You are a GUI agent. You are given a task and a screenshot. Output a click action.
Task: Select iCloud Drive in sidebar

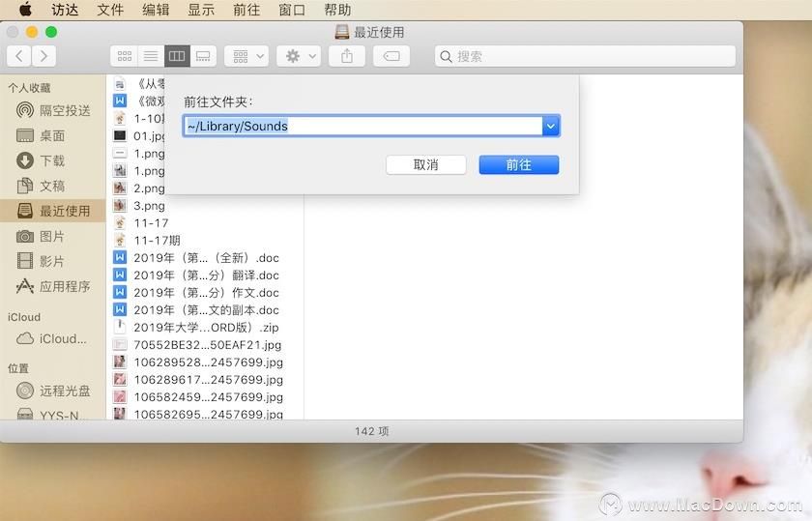click(52, 338)
